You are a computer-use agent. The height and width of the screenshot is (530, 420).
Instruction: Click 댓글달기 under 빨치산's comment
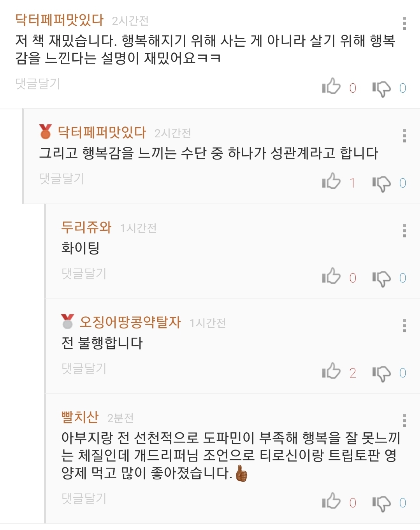(84, 498)
